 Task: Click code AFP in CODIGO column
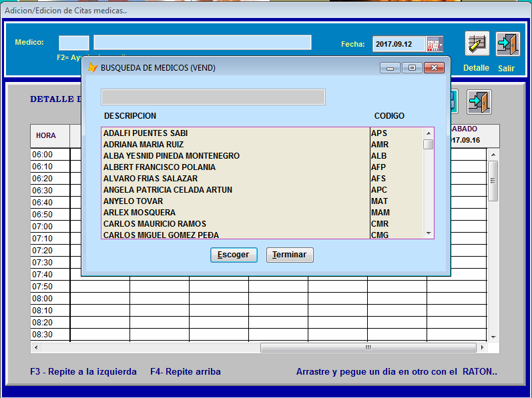[x=378, y=167]
